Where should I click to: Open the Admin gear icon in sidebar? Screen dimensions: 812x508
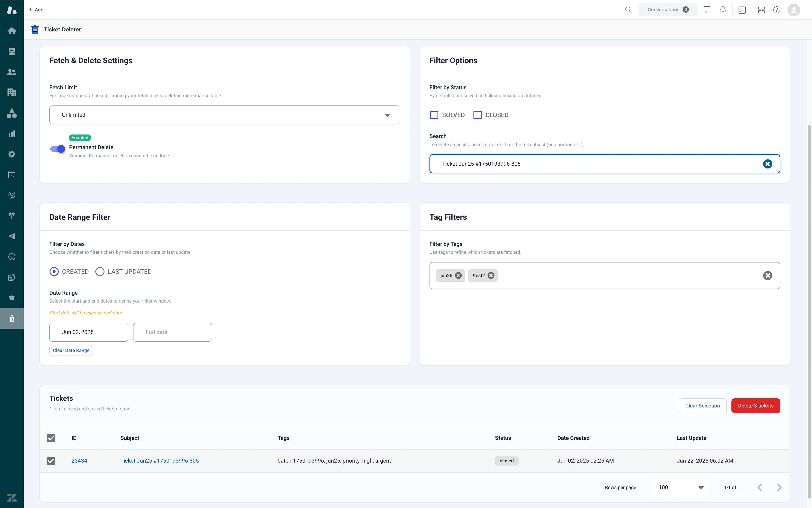coord(12,154)
